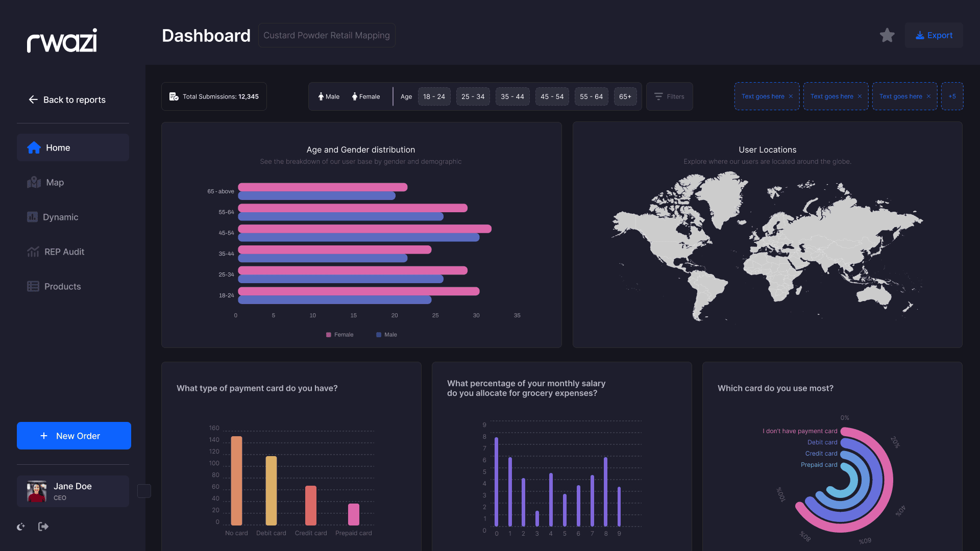Click the Export download icon

tap(920, 35)
